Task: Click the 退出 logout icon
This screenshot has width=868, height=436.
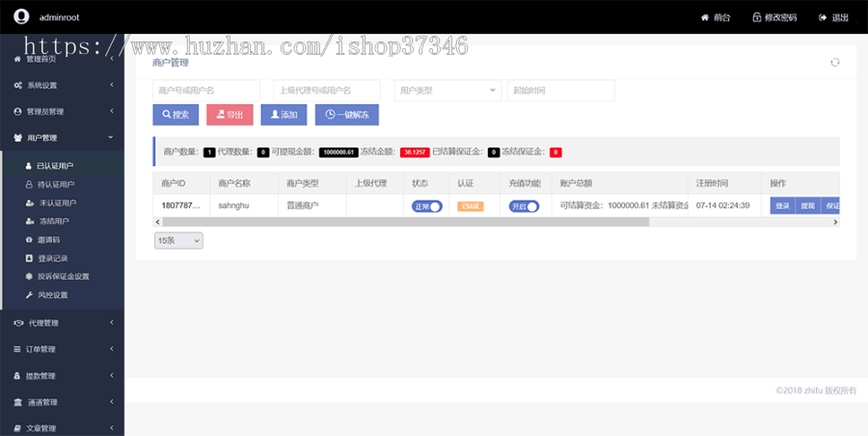Action: click(823, 17)
